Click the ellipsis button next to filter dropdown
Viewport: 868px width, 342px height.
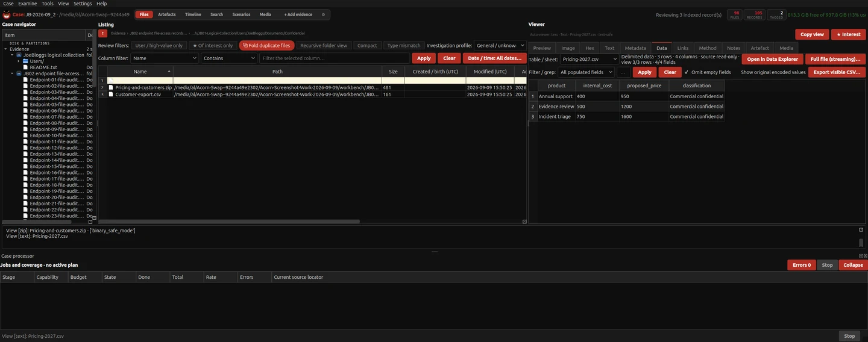[624, 72]
